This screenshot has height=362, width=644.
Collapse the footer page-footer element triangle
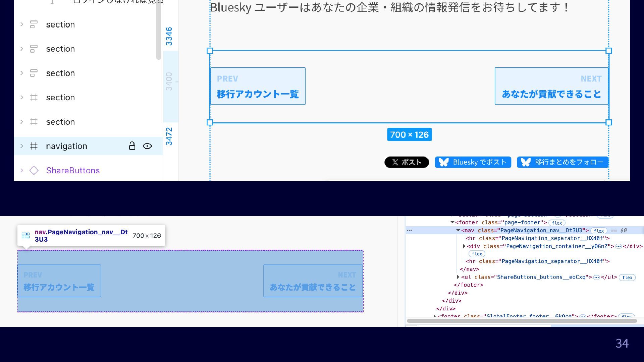pyautogui.click(x=452, y=222)
